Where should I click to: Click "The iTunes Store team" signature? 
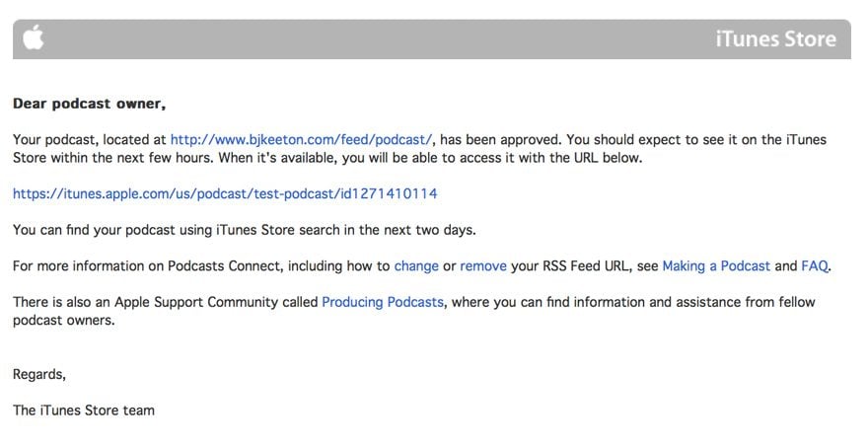(84, 409)
